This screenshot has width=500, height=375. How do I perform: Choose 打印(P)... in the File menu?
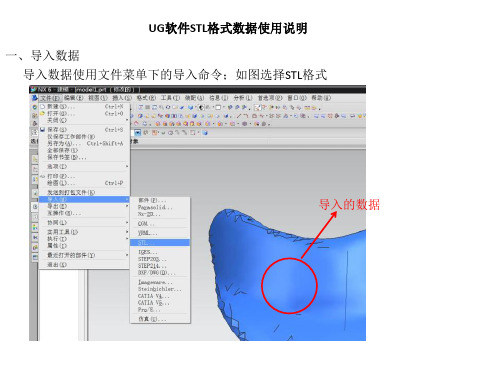click(x=84, y=176)
